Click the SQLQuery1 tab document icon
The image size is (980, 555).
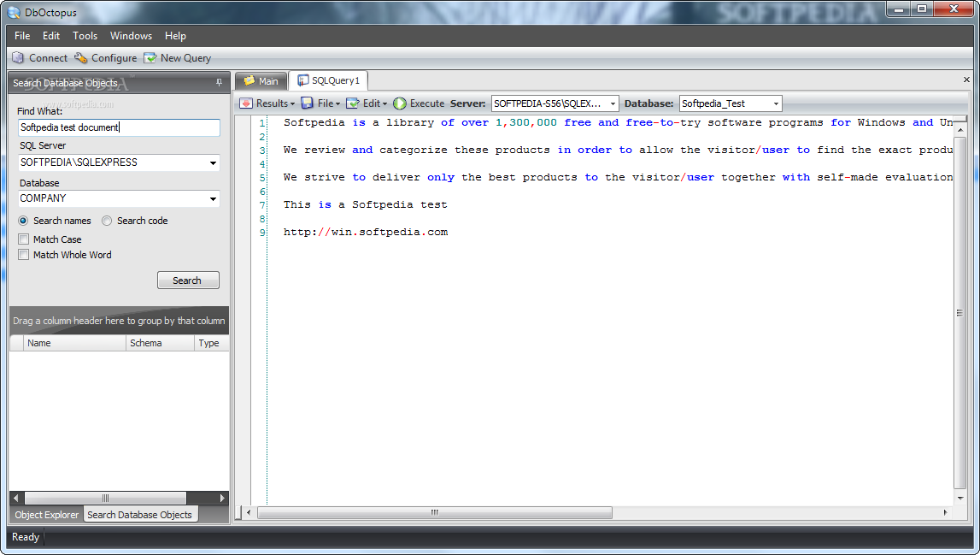pyautogui.click(x=303, y=80)
